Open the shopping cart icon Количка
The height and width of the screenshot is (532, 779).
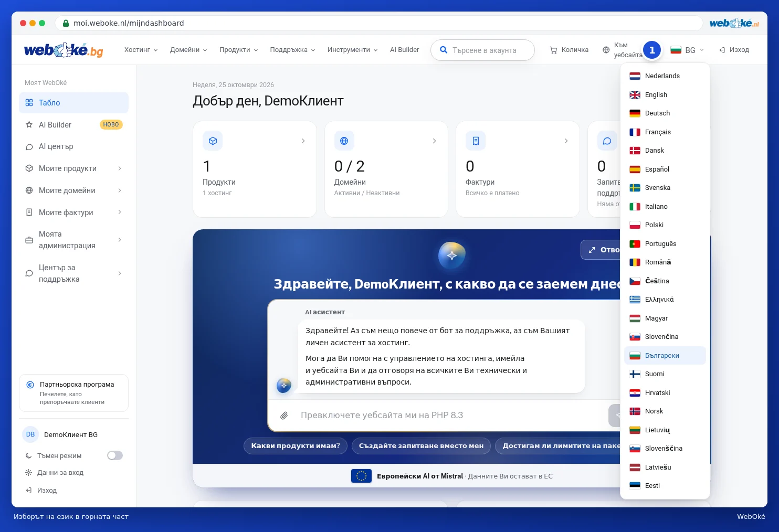(x=553, y=50)
